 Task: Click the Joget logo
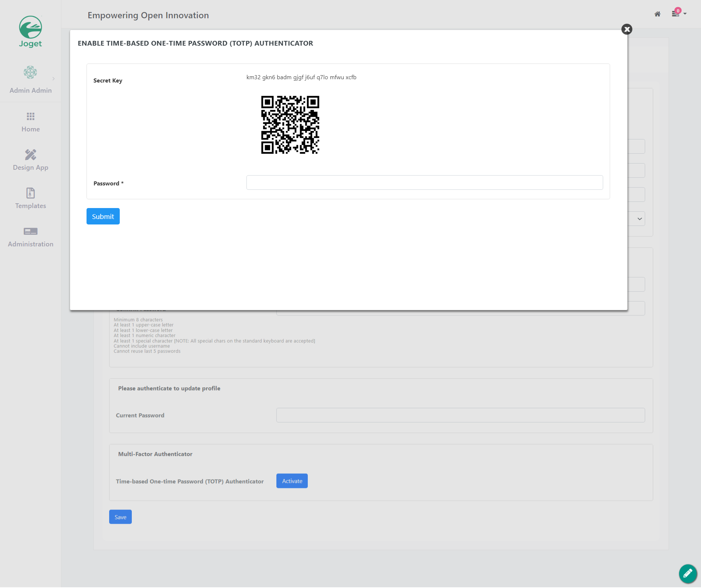30,31
